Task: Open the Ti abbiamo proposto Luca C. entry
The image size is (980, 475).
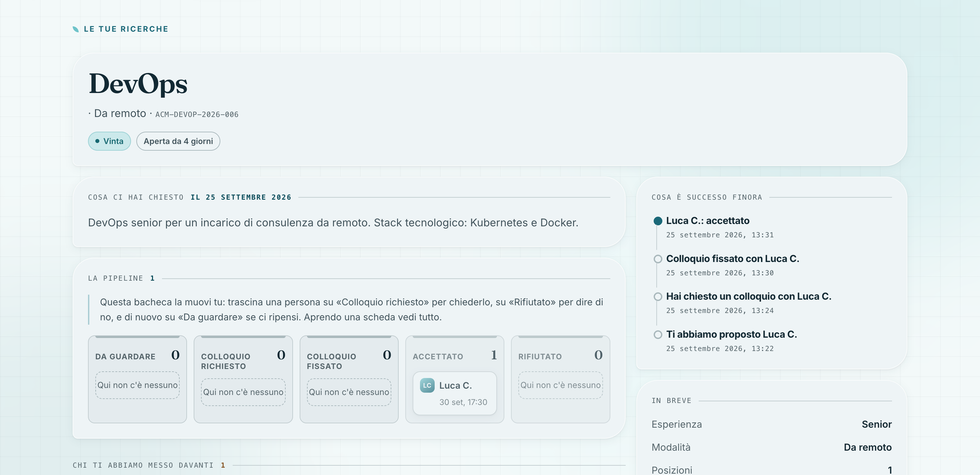Action: 731,334
